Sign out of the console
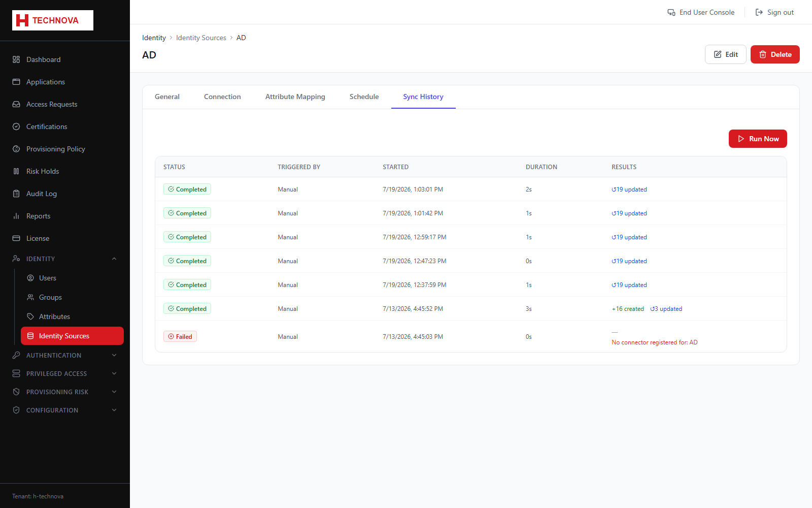Viewport: 812px width, 508px height. click(x=774, y=12)
